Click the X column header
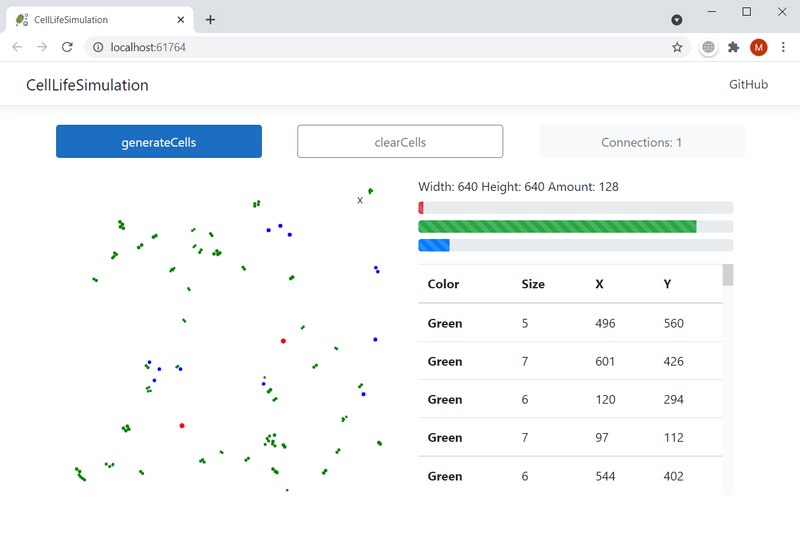800x546 pixels. [x=599, y=284]
